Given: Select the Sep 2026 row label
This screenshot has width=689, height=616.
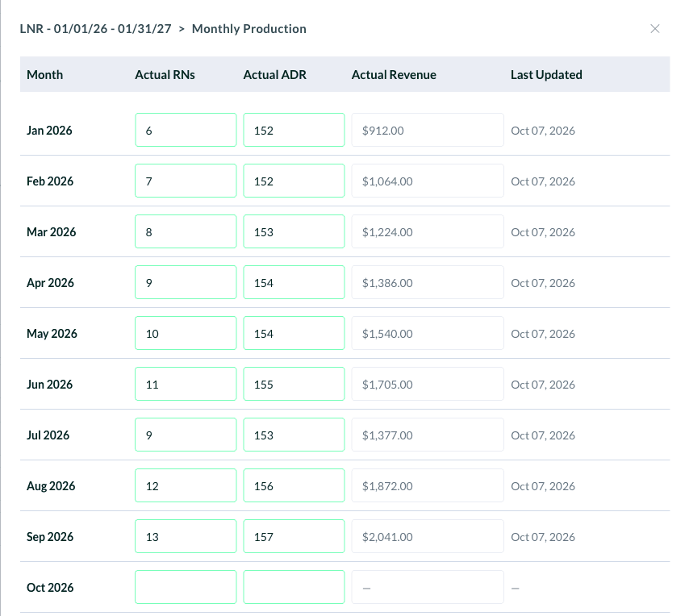Looking at the screenshot, I should click(50, 536).
